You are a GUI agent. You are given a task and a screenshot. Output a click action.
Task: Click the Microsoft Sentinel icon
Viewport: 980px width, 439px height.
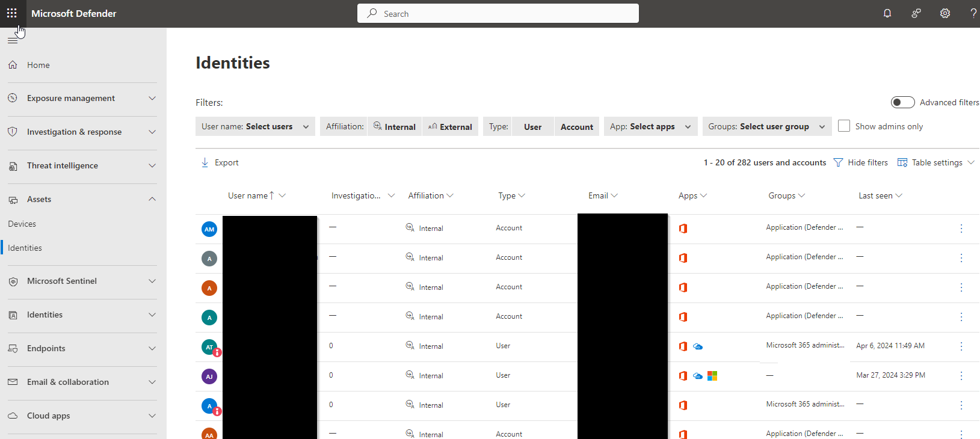pos(13,281)
